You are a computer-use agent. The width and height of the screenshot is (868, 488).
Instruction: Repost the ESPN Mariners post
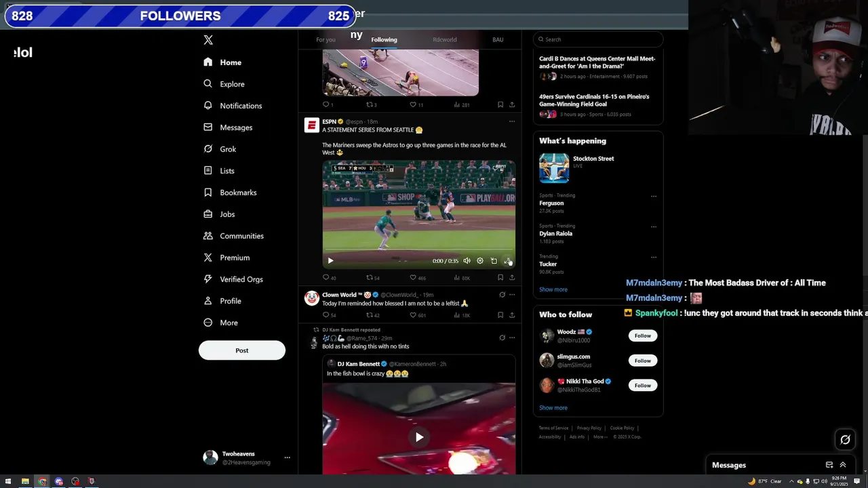[x=373, y=278]
